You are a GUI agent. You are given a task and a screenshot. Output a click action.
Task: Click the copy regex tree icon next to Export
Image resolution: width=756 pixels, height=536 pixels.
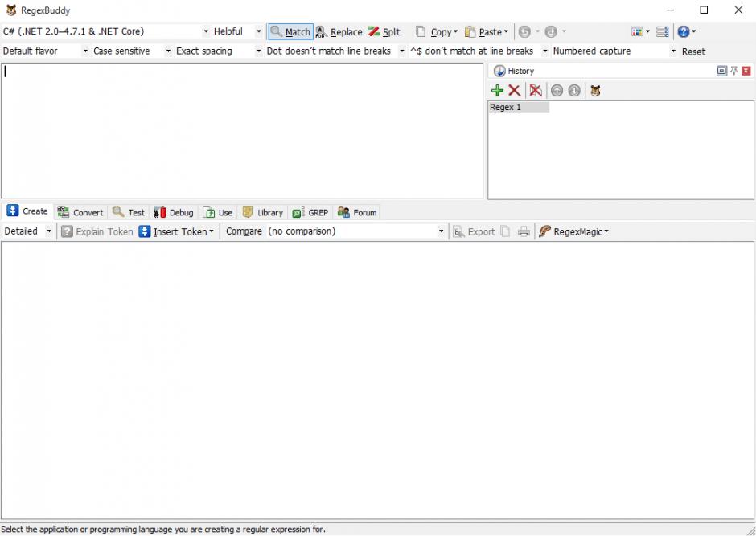coord(505,231)
